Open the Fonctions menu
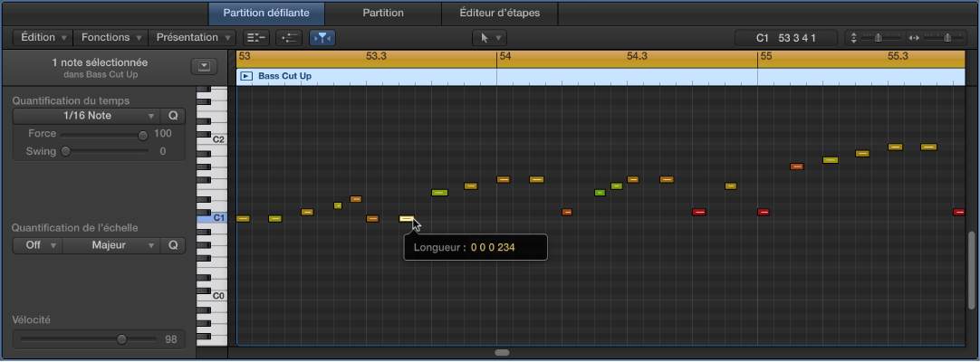980x362 pixels. click(111, 37)
